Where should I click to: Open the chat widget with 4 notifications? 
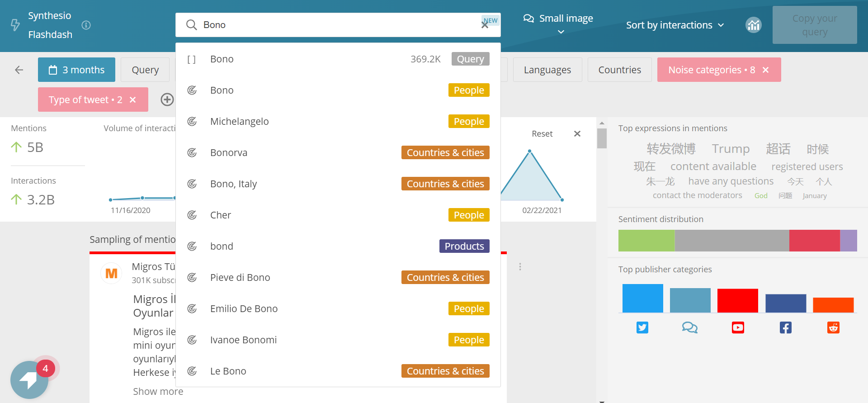(x=29, y=379)
